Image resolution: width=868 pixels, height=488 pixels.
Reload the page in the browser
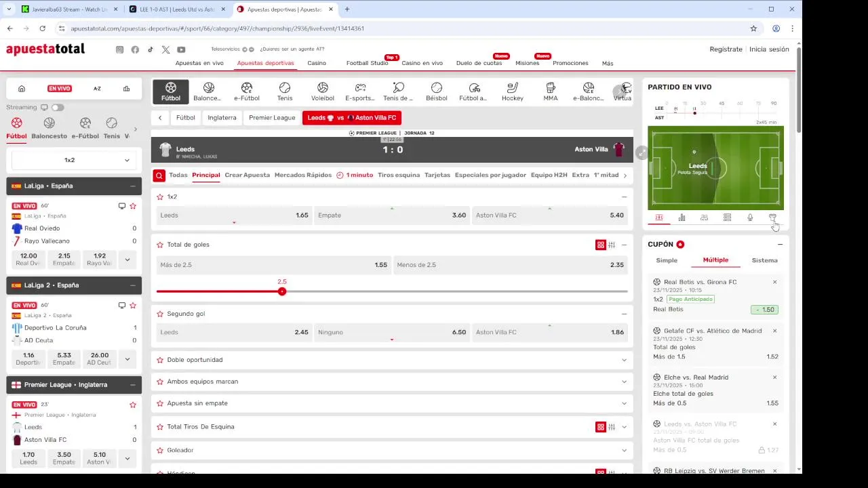pos(42,28)
